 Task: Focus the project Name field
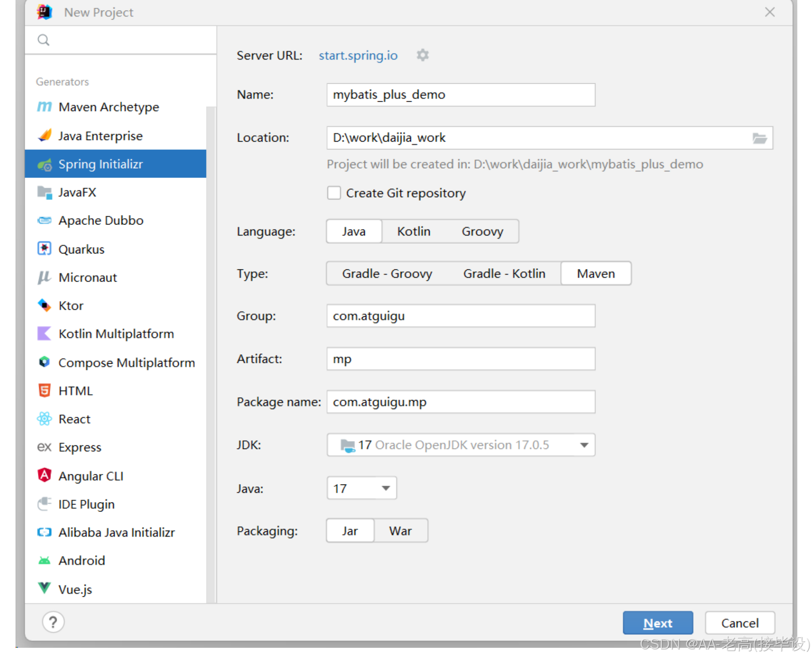(x=461, y=95)
